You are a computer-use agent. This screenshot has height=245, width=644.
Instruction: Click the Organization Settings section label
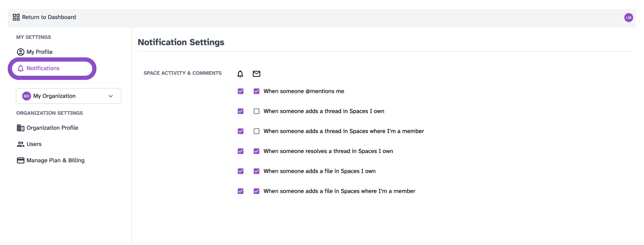pos(49,113)
